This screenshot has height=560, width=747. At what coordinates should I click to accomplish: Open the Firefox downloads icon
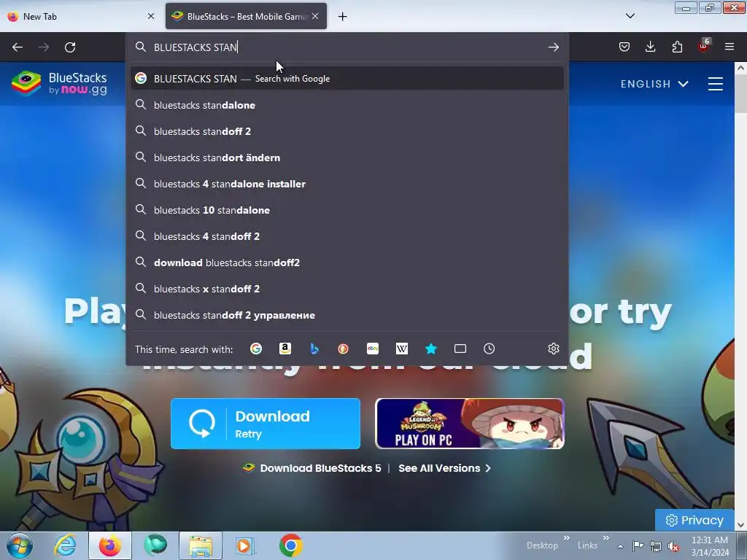click(650, 47)
